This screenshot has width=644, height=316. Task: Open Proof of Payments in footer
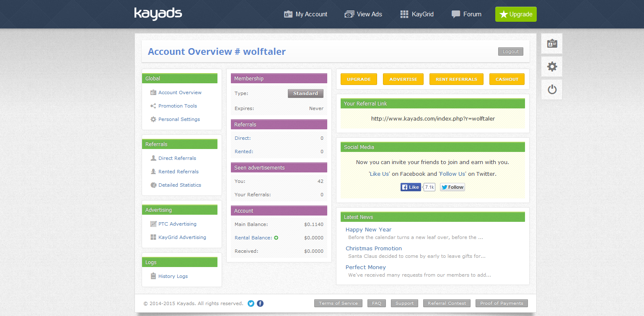[x=502, y=303]
